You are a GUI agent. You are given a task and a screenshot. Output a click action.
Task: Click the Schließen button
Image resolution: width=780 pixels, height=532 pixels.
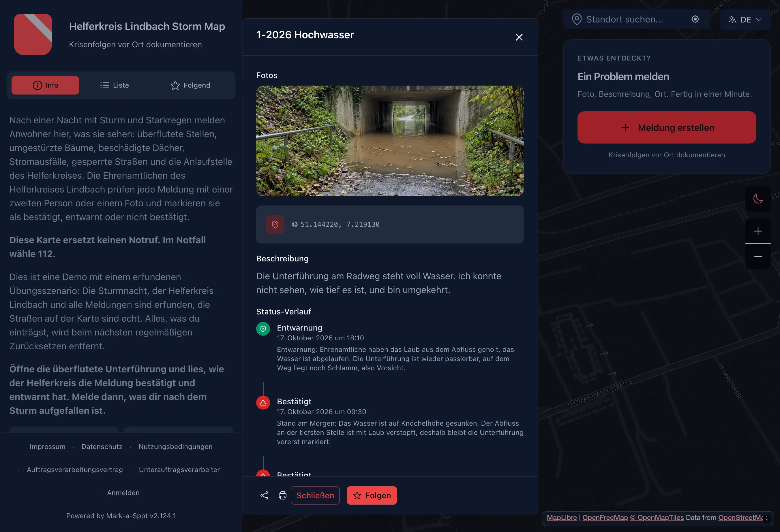315,495
